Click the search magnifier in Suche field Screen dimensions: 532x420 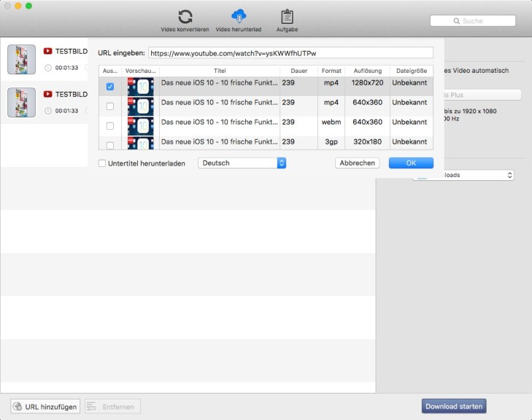pyautogui.click(x=457, y=21)
